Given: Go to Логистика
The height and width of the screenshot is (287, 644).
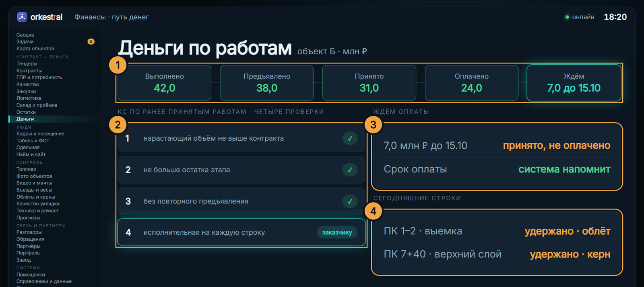Looking at the screenshot, I should tap(29, 98).
